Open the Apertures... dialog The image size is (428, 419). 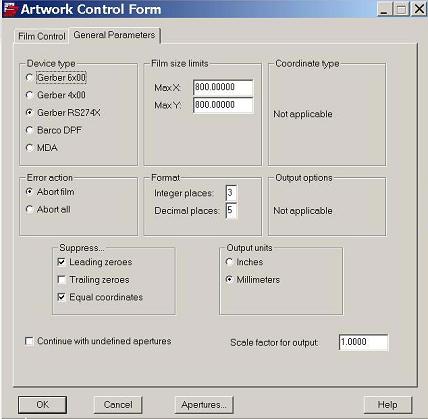[x=204, y=405]
